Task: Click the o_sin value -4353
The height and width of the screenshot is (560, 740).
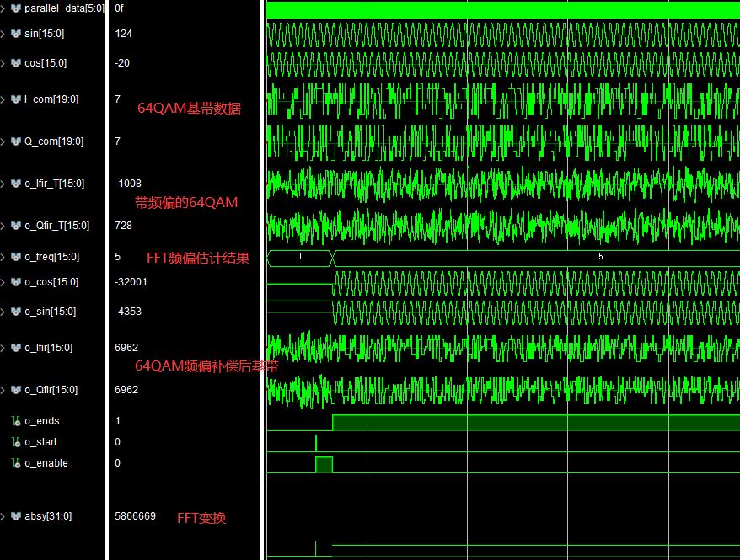Action: [127, 312]
